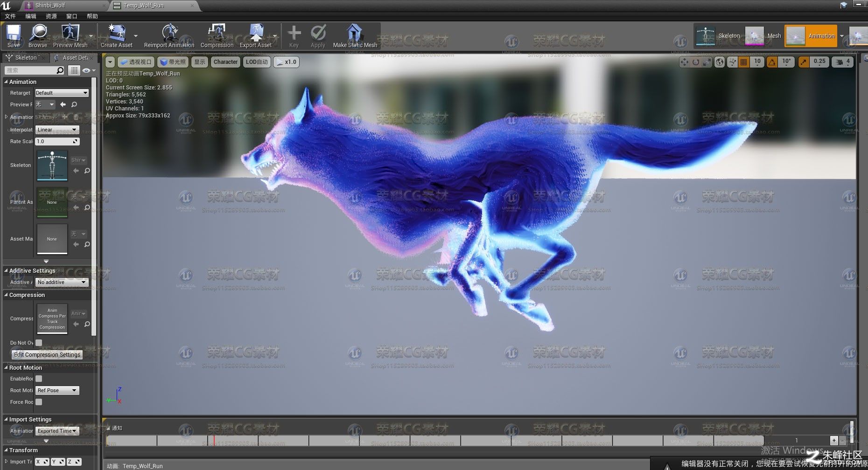Screen dimensions: 868x470
Task: Select the rotate gizmo tool in viewport
Action: coord(696,62)
